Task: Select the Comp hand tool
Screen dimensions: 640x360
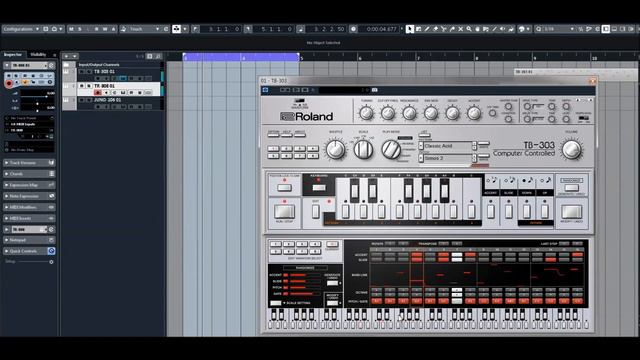Action: (477, 29)
